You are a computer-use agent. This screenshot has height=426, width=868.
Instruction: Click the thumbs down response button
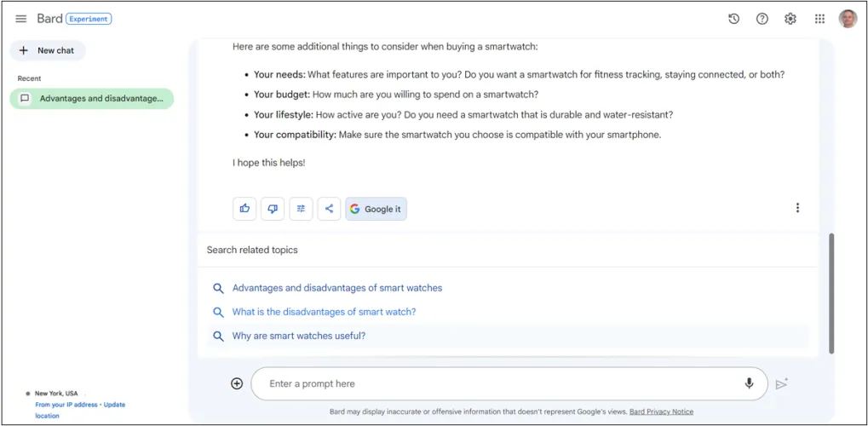[273, 209]
